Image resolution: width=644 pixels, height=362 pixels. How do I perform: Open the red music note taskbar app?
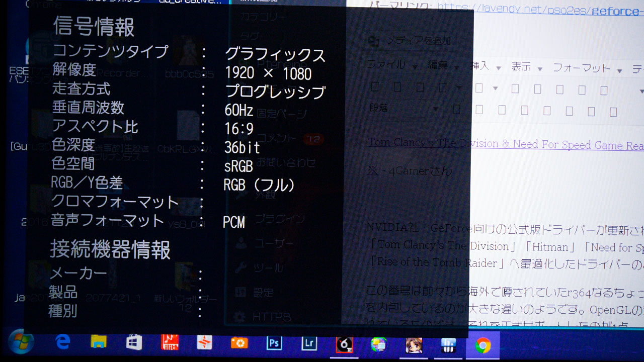[x=170, y=343]
